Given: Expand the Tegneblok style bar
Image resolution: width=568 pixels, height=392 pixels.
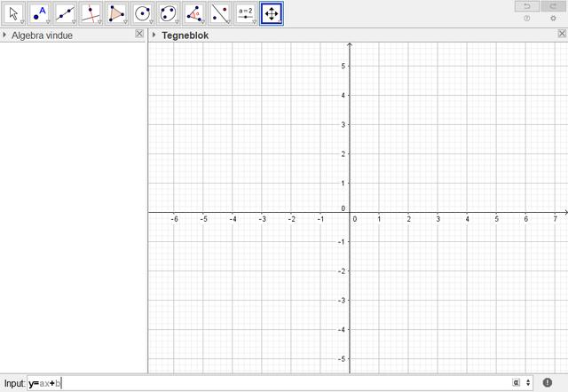Looking at the screenshot, I should coord(154,35).
